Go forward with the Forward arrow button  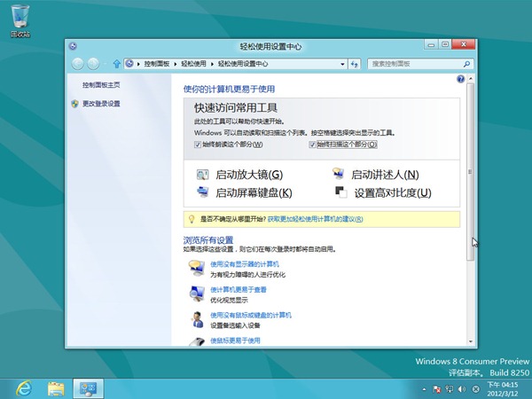(93, 64)
